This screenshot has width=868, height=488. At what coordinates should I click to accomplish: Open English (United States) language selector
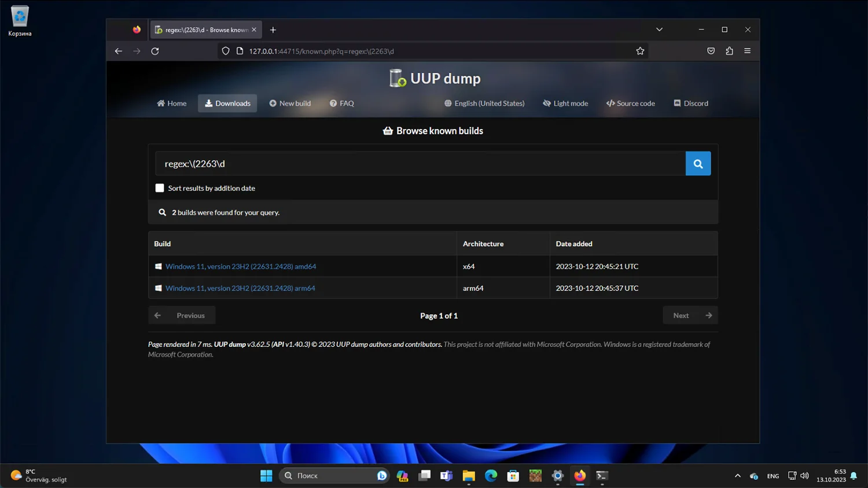[x=484, y=103]
